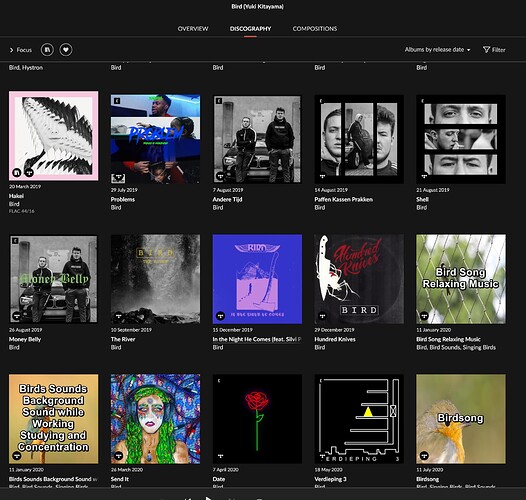The image size is (526, 500).
Task: Expand the Focus panel
Action: pyautogui.click(x=21, y=50)
